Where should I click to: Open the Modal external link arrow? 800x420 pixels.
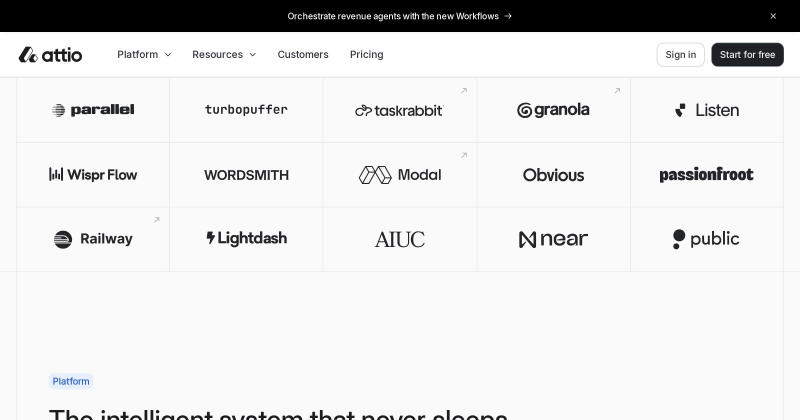464,155
